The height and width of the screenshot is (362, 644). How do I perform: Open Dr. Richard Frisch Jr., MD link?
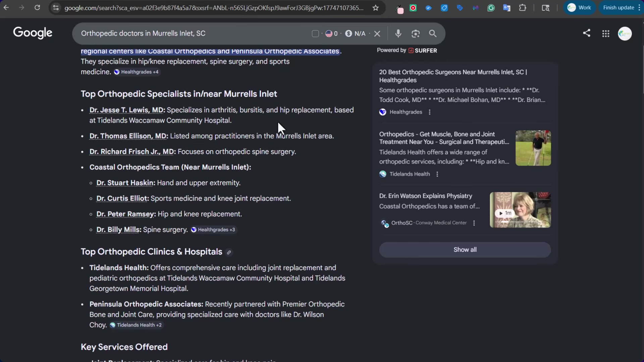click(x=132, y=152)
